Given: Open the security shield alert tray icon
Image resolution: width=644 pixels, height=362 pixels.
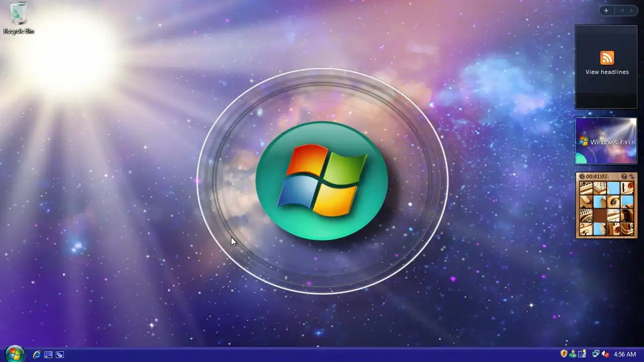Looking at the screenshot, I should 564,354.
